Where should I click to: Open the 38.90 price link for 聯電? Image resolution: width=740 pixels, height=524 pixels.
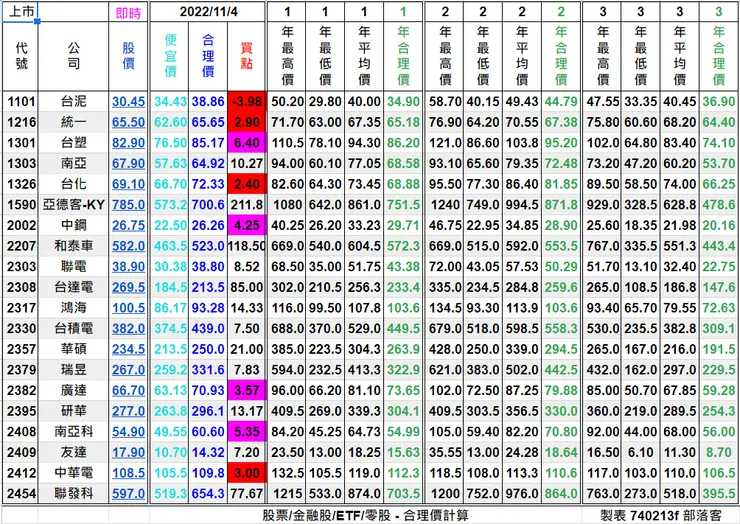(x=128, y=267)
